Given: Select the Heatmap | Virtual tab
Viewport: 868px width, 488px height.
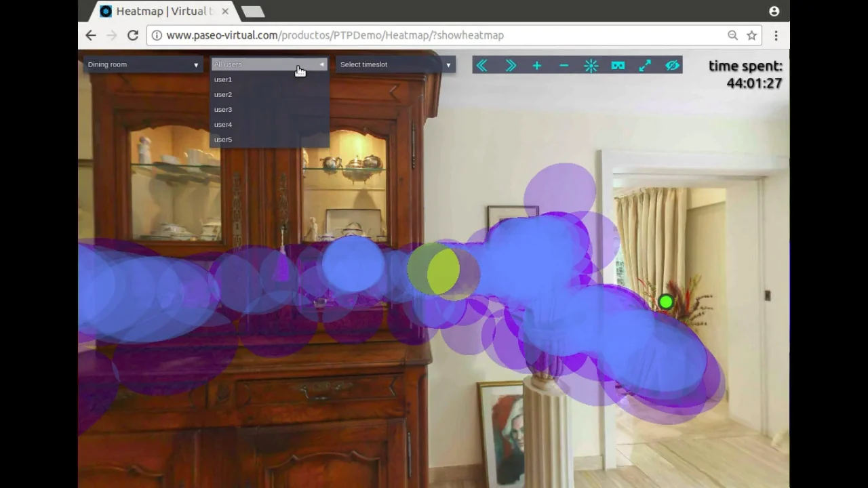Looking at the screenshot, I should point(165,12).
